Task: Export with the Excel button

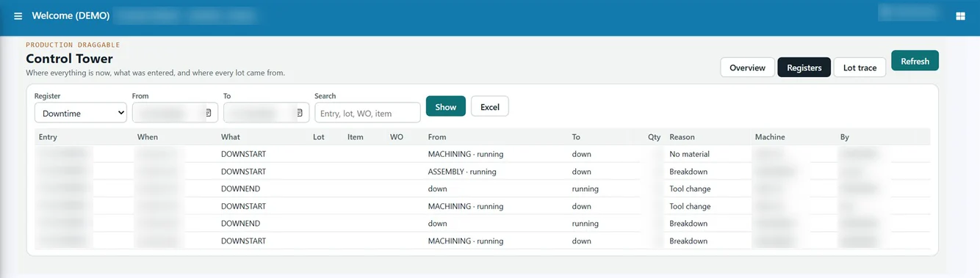Action: point(490,107)
